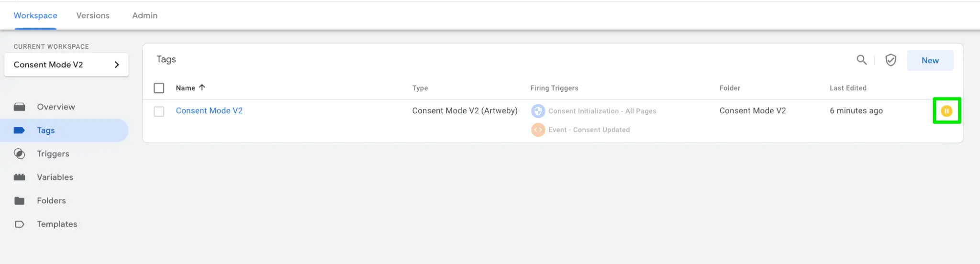Check the Consent Mode V2 row checkbox
Screen dimensions: 980x264
[159, 111]
